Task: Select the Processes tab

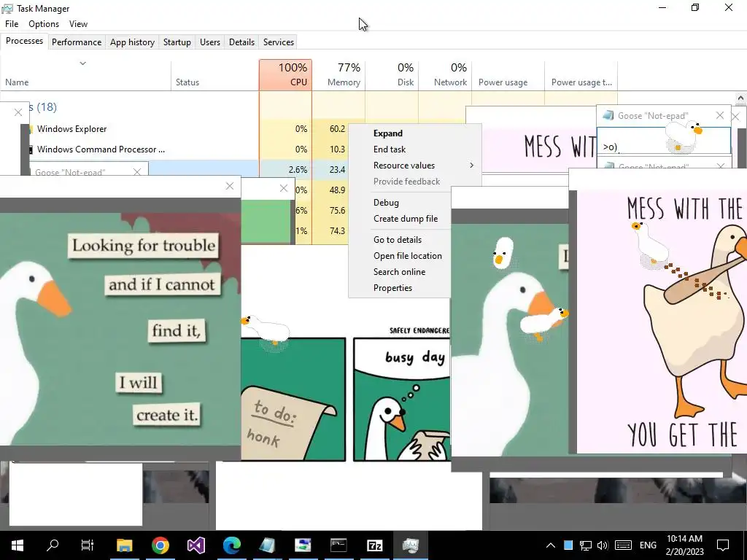Action: point(24,41)
